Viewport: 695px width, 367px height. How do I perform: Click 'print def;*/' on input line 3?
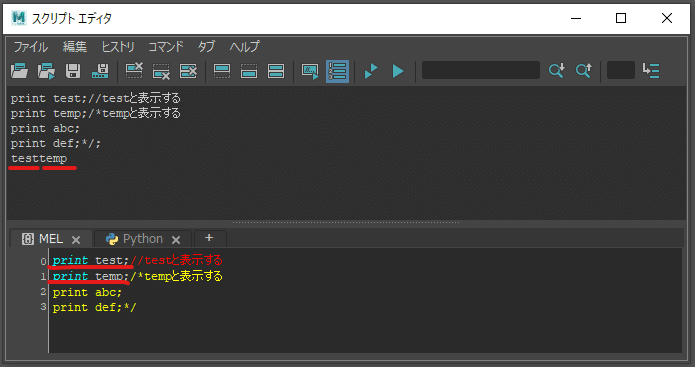(94, 308)
